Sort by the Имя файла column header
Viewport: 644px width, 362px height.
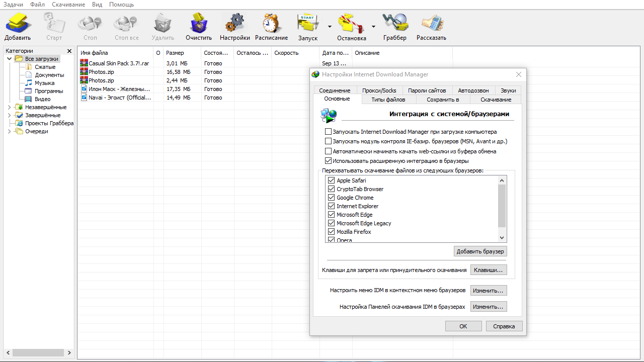tap(115, 53)
